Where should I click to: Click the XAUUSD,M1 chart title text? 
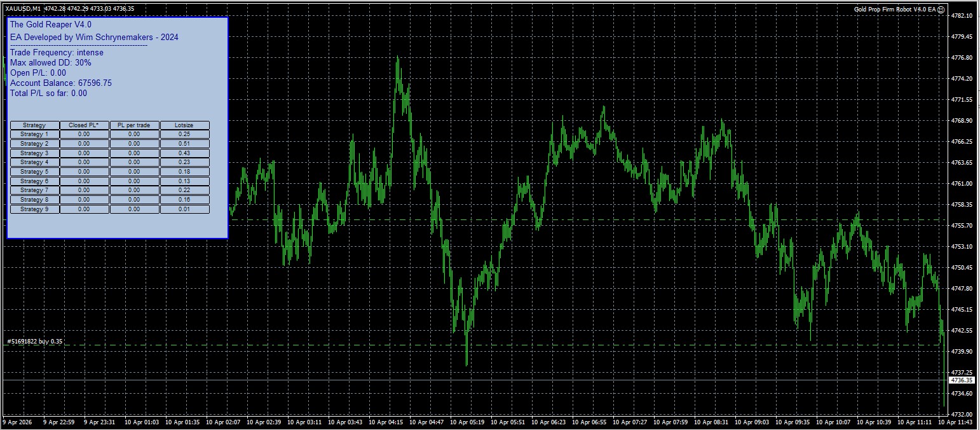23,8
